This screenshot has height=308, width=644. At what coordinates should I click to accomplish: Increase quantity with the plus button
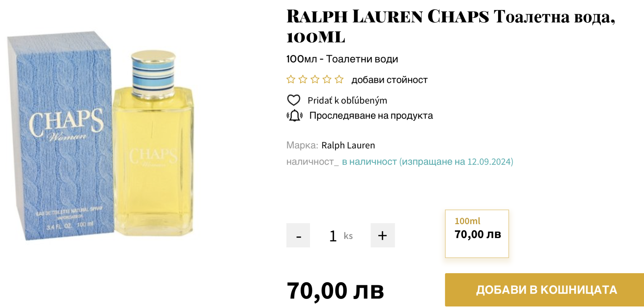382,235
